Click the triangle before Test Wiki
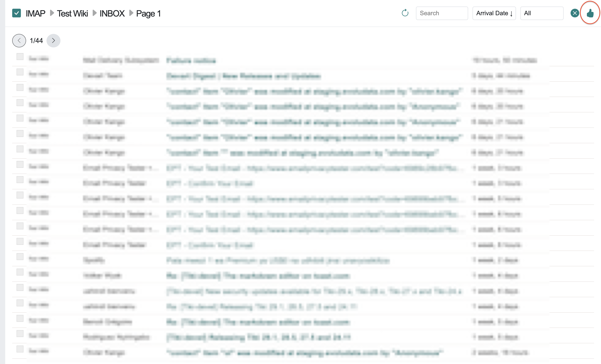 pyautogui.click(x=52, y=13)
